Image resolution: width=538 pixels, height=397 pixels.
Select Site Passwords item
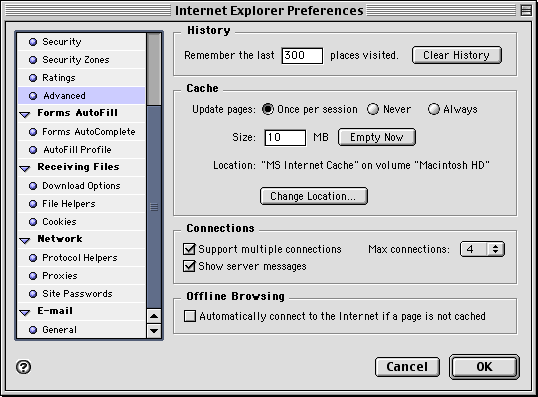[82, 294]
